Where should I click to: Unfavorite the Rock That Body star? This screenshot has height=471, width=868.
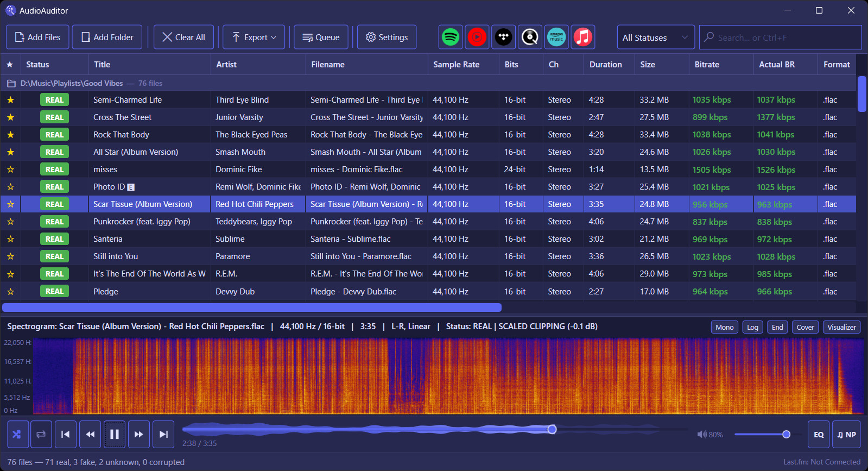click(x=10, y=135)
